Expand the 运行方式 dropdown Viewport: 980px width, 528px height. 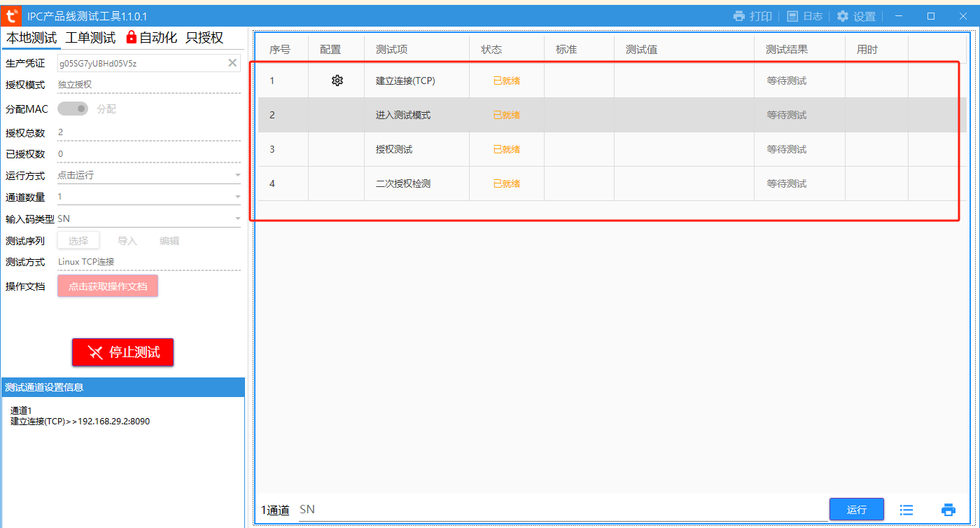coord(237,175)
